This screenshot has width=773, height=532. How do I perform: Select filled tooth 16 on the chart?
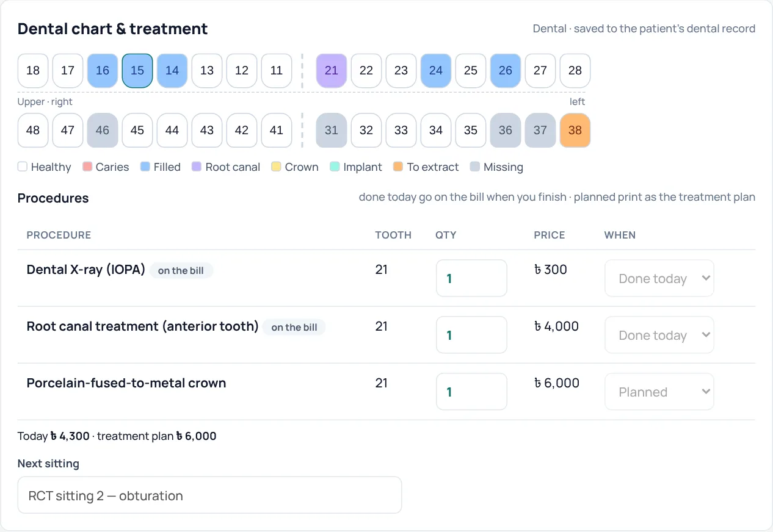pyautogui.click(x=103, y=71)
